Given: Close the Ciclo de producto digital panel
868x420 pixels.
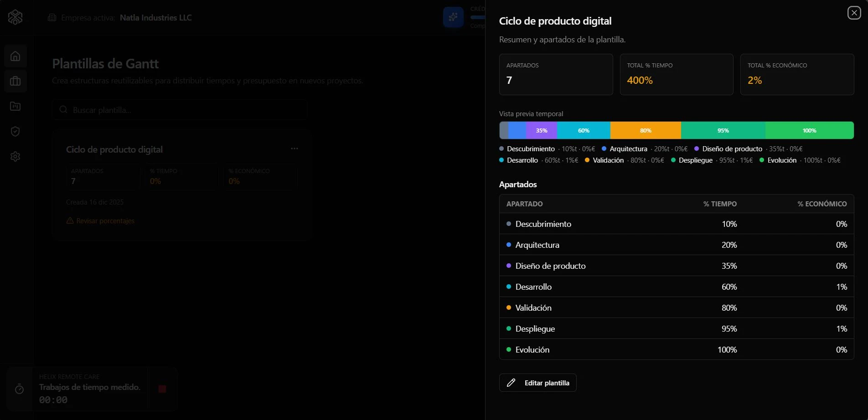Looking at the screenshot, I should point(854,13).
